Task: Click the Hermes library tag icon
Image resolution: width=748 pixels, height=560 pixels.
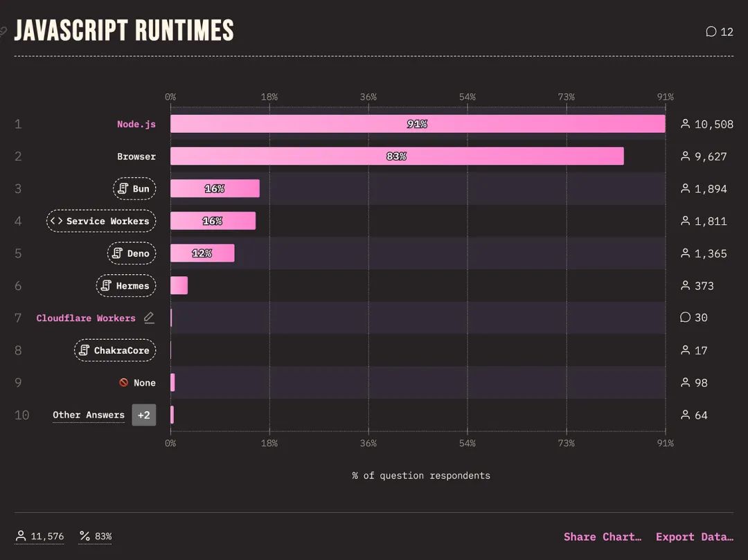Action: [x=107, y=285]
